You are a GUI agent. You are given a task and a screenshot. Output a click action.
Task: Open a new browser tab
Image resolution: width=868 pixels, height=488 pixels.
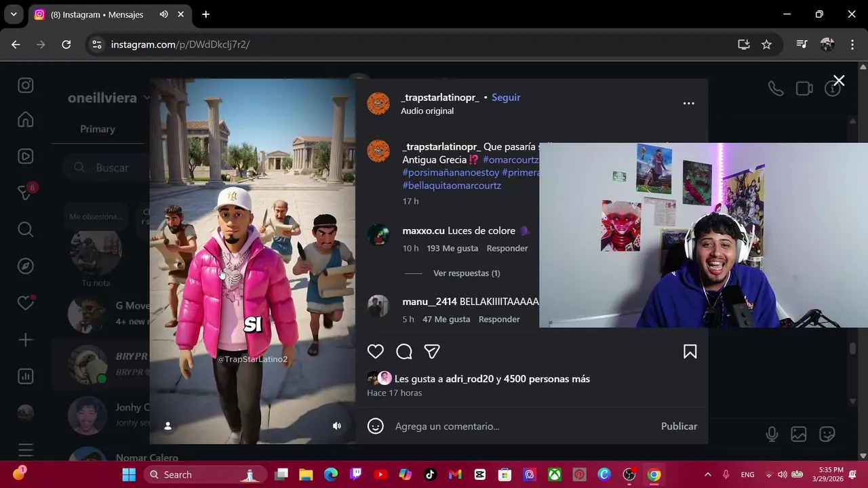(x=205, y=14)
